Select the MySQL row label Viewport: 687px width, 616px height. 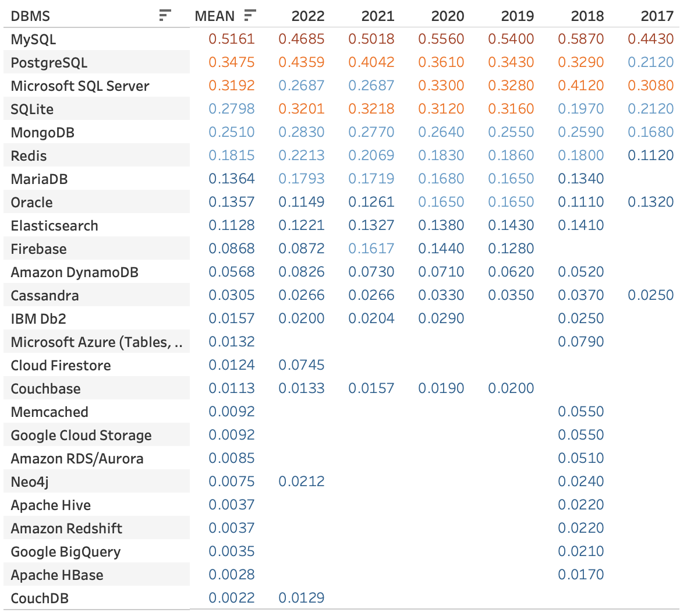coord(33,40)
